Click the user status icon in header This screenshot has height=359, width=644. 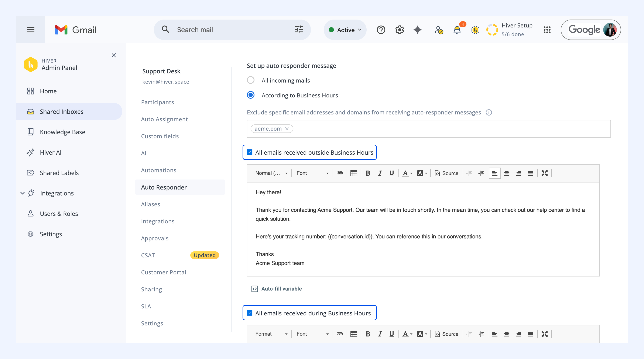(439, 30)
